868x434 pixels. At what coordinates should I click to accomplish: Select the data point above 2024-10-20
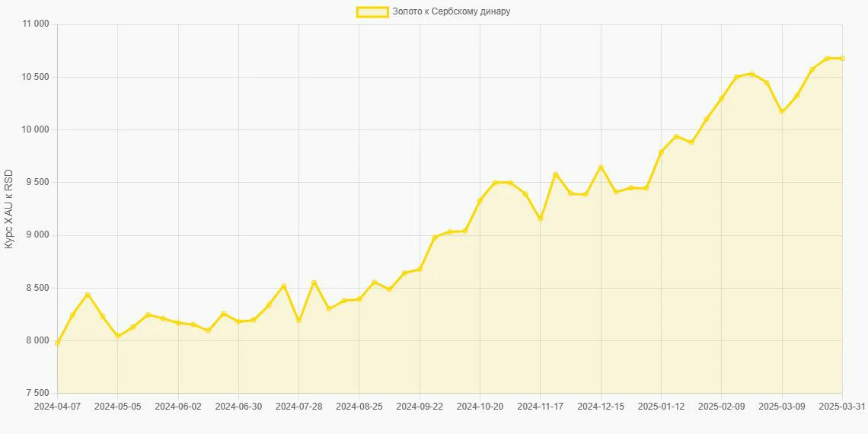(x=480, y=200)
